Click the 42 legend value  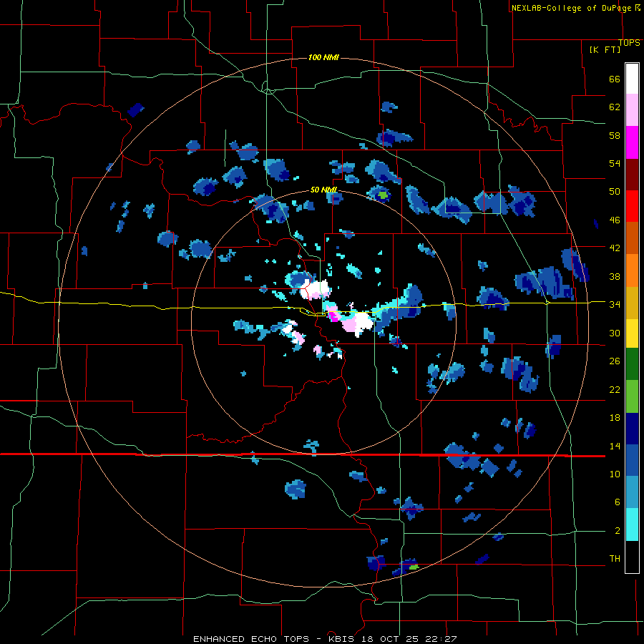(x=615, y=248)
